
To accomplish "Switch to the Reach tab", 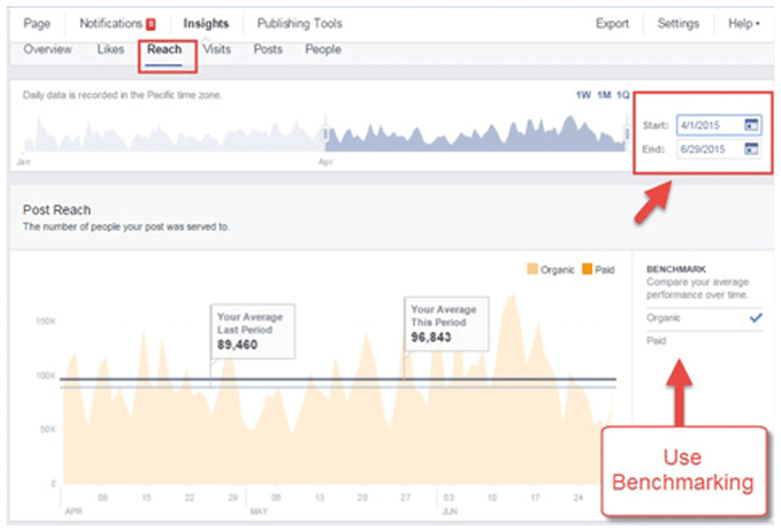I will [164, 50].
